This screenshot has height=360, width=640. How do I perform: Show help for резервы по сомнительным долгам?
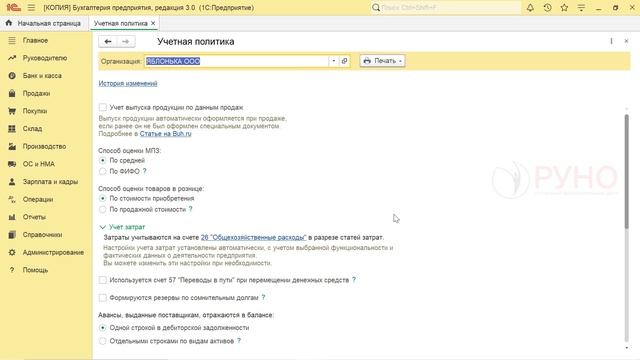[263, 298]
